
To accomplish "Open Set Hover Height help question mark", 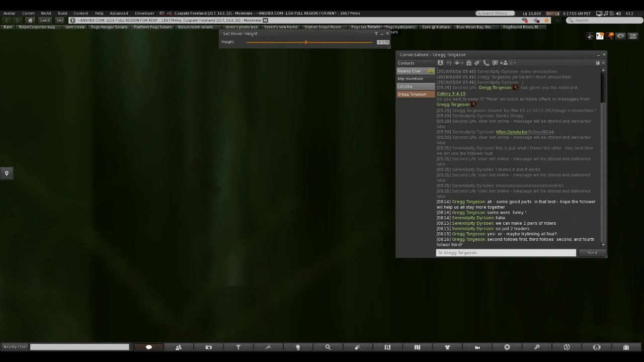I will coord(376,34).
